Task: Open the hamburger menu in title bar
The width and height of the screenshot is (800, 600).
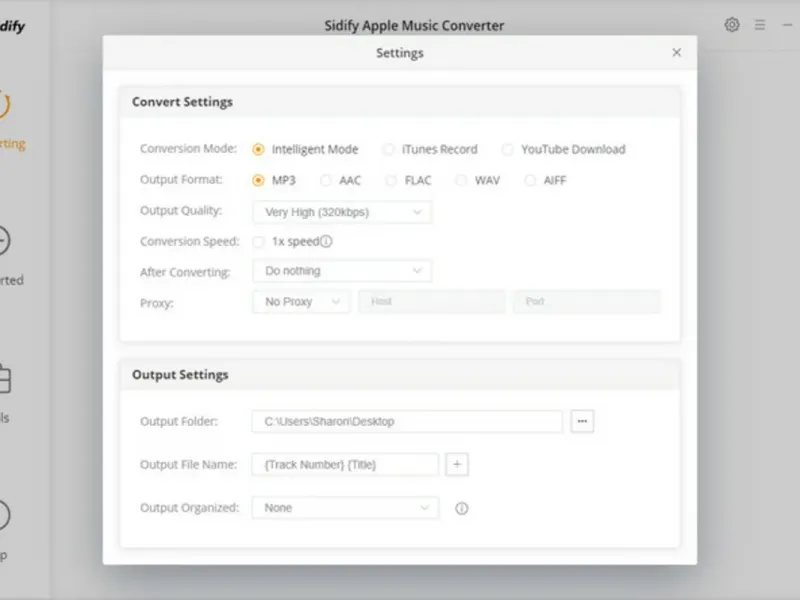Action: (760, 25)
